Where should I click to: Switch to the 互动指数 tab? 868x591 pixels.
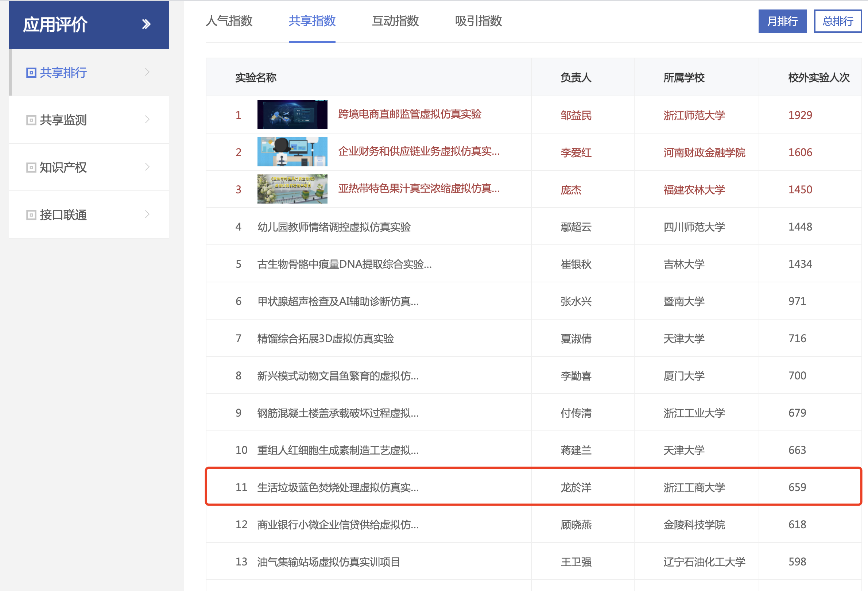[x=395, y=21]
